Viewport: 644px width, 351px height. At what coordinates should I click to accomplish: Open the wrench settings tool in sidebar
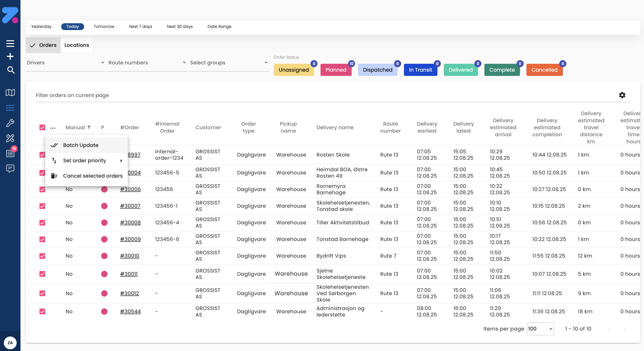tap(10, 123)
